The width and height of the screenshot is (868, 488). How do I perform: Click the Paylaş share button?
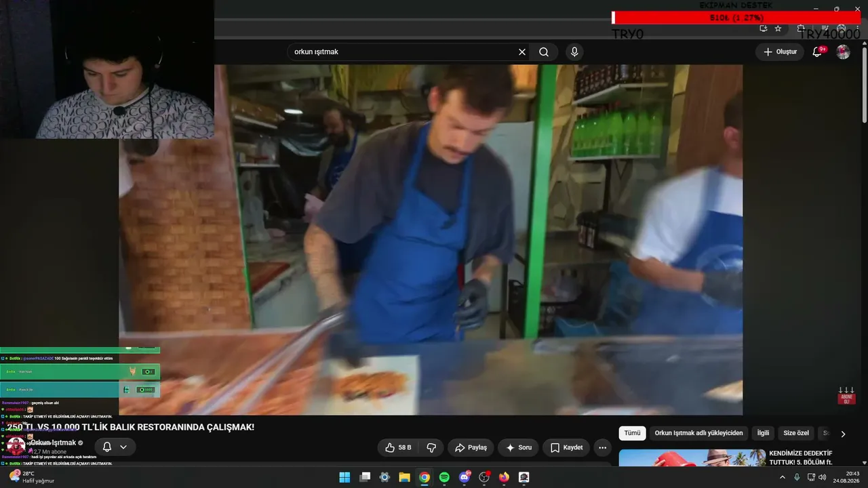pos(471,447)
